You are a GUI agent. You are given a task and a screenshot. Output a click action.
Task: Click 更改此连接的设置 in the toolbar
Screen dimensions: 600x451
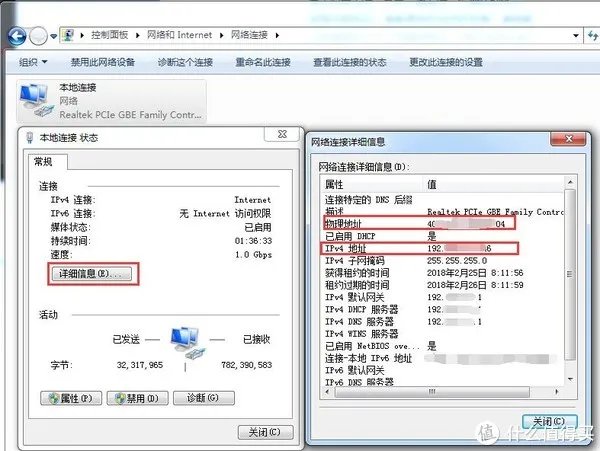pos(446,62)
